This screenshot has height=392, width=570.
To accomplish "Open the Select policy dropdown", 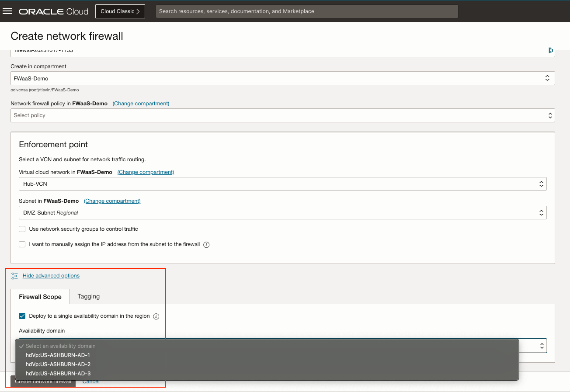I will click(x=283, y=115).
